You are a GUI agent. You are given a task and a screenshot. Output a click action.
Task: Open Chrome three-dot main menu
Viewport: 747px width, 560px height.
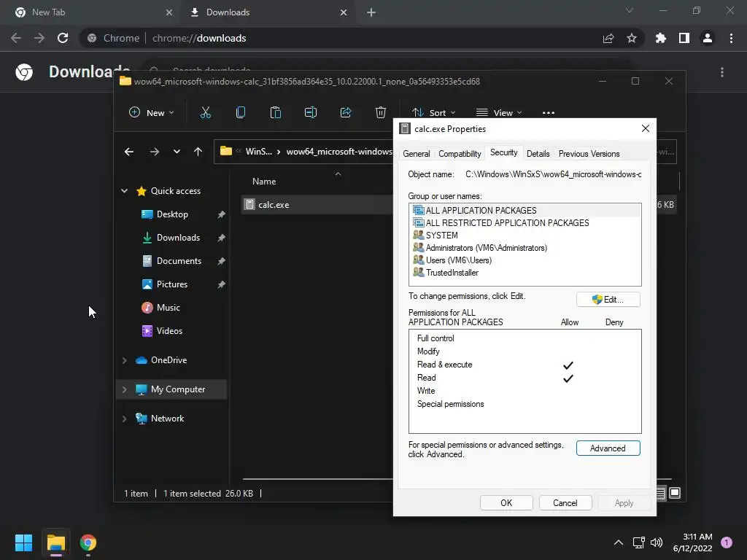731,38
